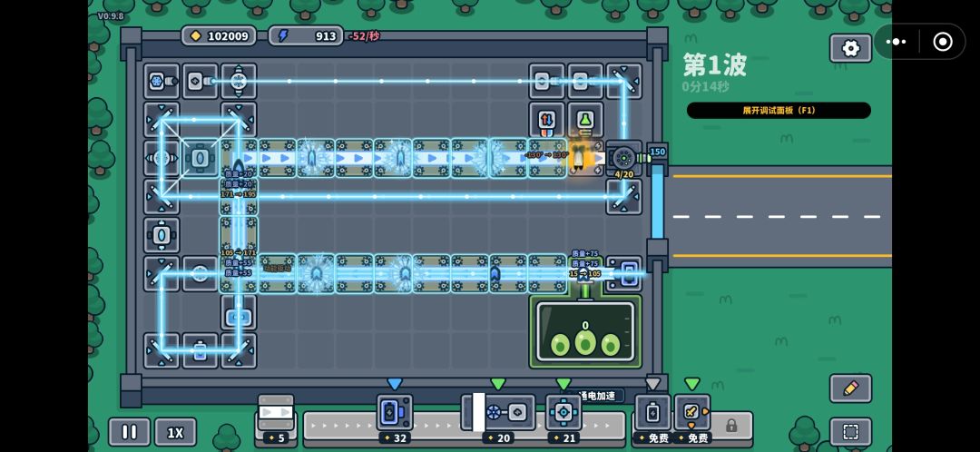Select the mirror at the laser square's upper-left corner
Image resolution: width=980 pixels, height=452 pixels.
click(x=162, y=120)
